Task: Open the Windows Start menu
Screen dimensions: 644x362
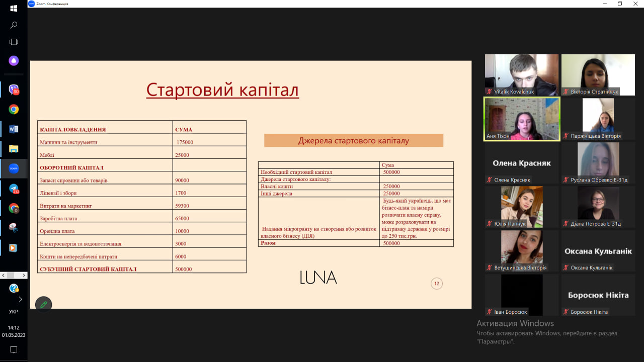Action: click(14, 9)
